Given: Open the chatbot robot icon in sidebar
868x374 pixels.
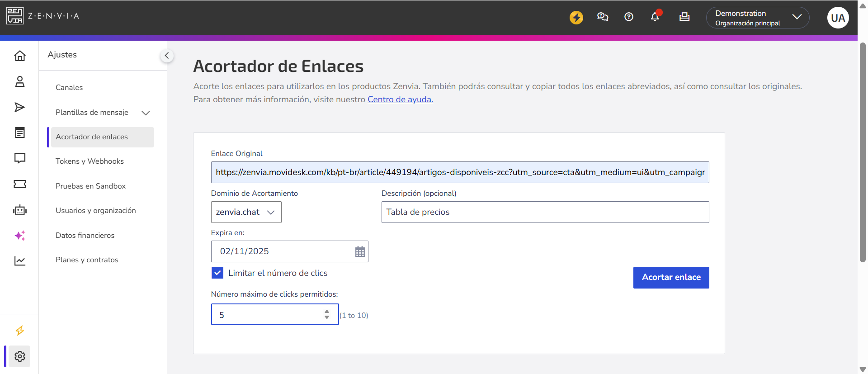Looking at the screenshot, I should point(20,210).
